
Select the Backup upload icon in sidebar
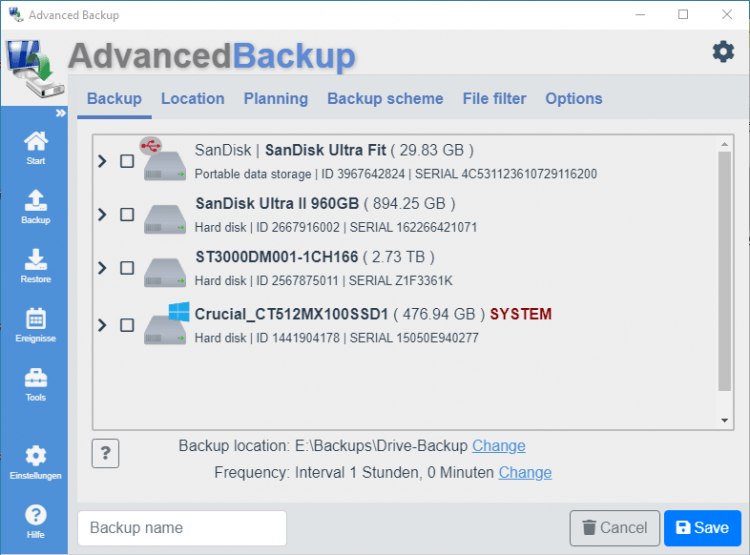(35, 201)
